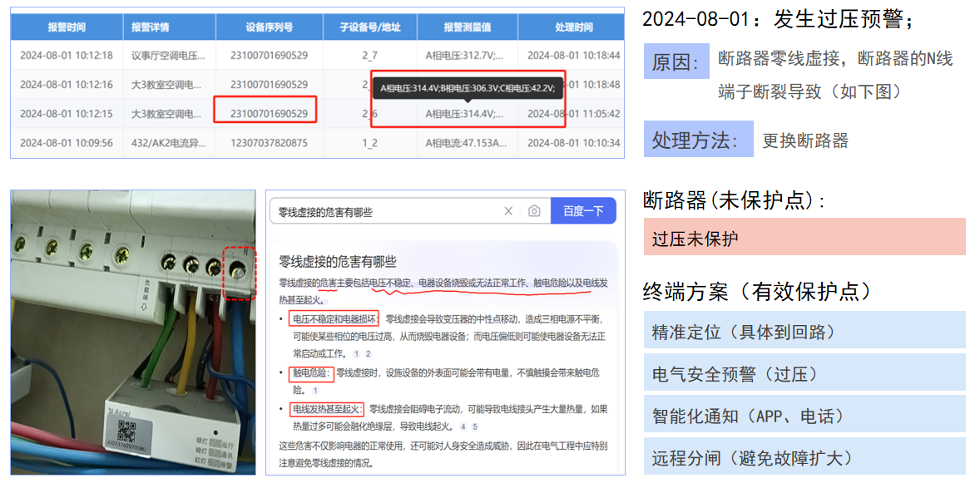
Task: Click the 原因: label box
Action: coord(676,62)
